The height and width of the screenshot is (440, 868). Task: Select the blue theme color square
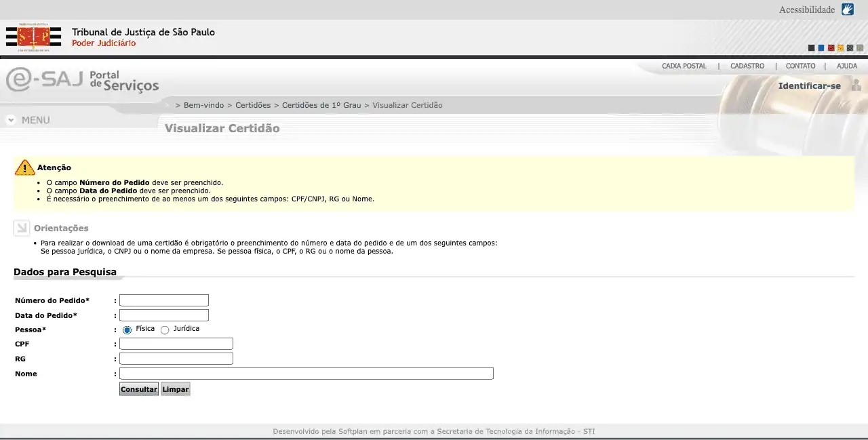click(x=821, y=48)
